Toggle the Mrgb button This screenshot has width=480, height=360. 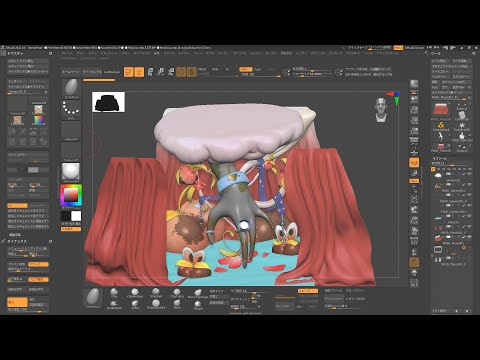[x=202, y=69]
